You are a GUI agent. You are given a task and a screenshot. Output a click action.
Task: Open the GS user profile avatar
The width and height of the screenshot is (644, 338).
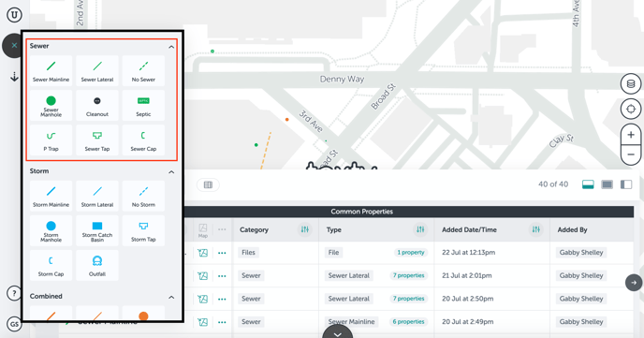pos(13,324)
